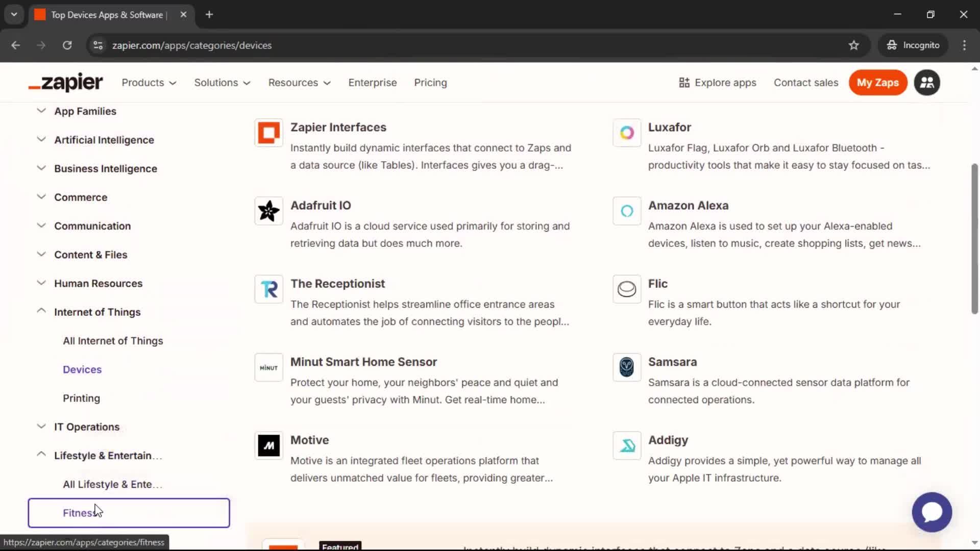980x551 pixels.
Task: Open the Zapier Interfaces app icon
Action: pos(268,133)
